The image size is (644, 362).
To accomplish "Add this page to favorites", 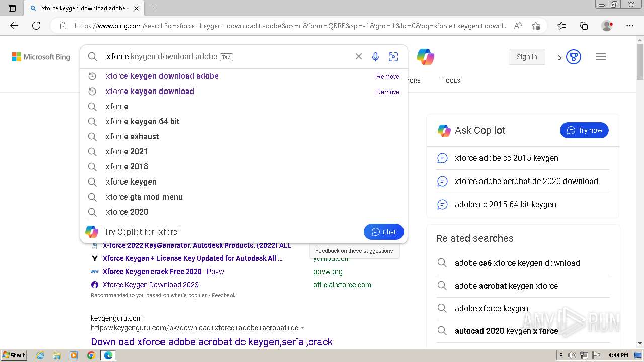I will click(x=536, y=26).
